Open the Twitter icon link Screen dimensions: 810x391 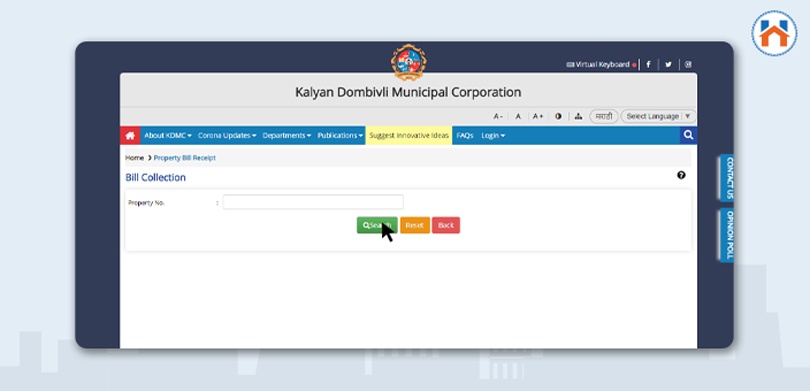(x=668, y=65)
